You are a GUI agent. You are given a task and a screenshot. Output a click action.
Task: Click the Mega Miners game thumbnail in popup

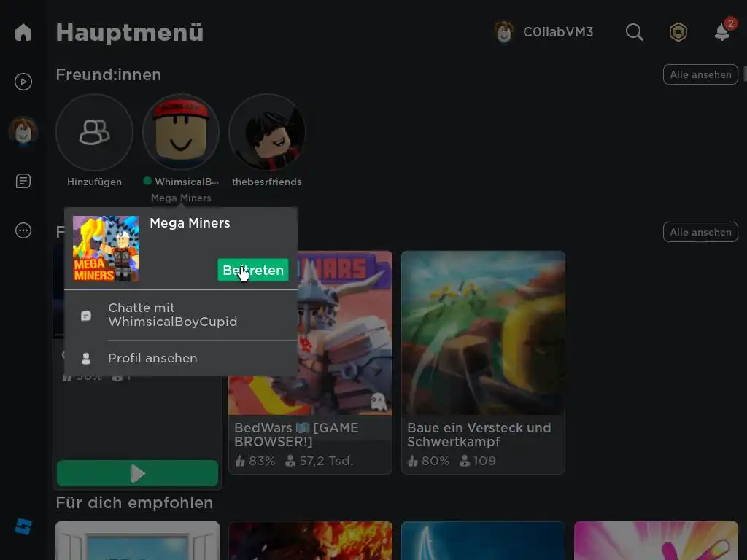(106, 249)
